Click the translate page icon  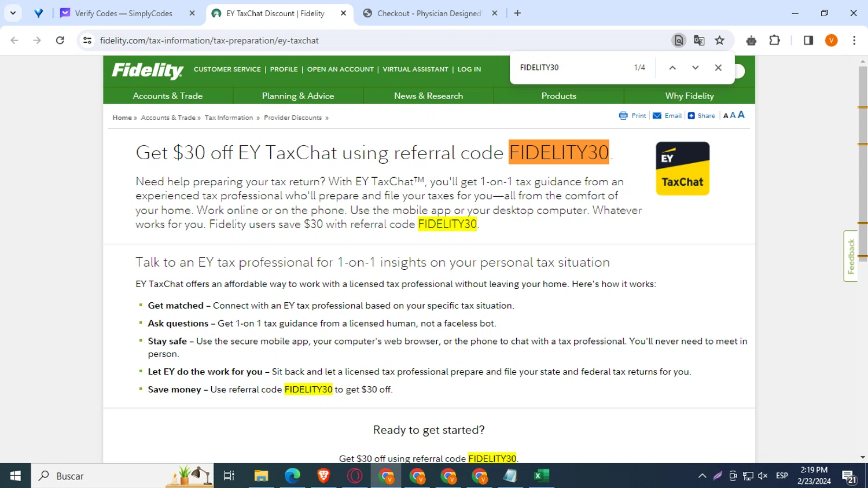pos(699,41)
